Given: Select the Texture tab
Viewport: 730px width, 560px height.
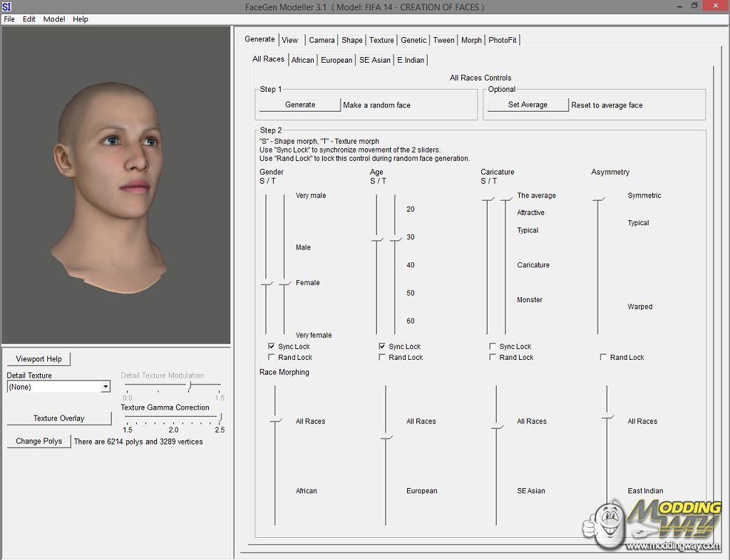Looking at the screenshot, I should (x=381, y=40).
